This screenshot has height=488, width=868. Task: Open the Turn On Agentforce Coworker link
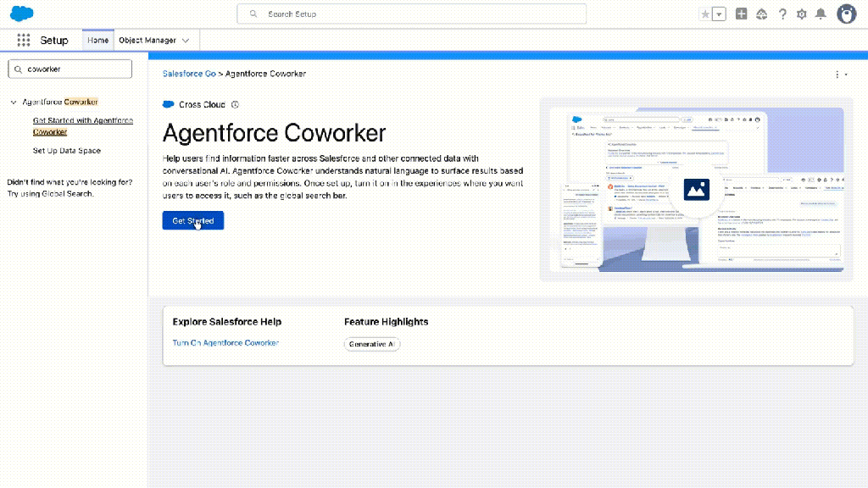pos(225,343)
